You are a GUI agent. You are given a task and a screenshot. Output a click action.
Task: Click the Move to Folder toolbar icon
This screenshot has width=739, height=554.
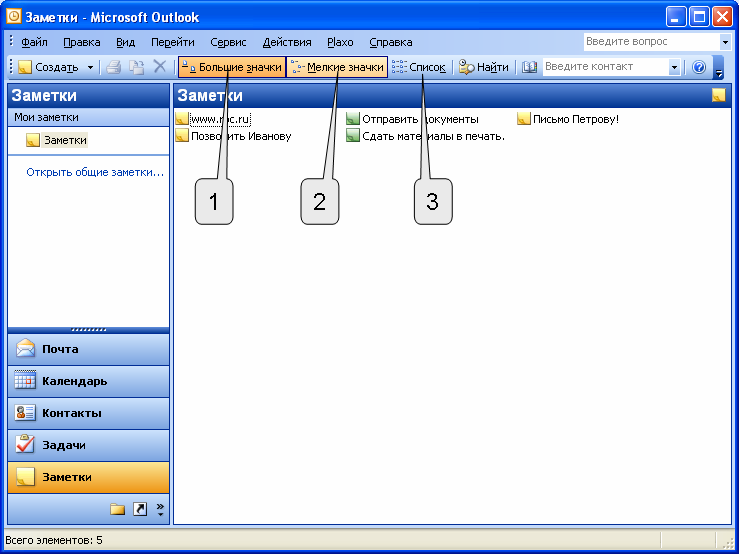137,67
